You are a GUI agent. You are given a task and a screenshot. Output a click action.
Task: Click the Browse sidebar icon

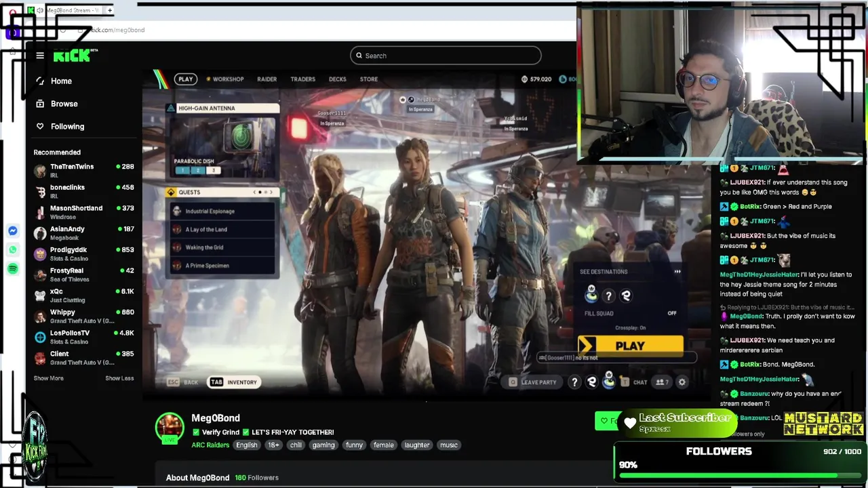pyautogui.click(x=40, y=104)
